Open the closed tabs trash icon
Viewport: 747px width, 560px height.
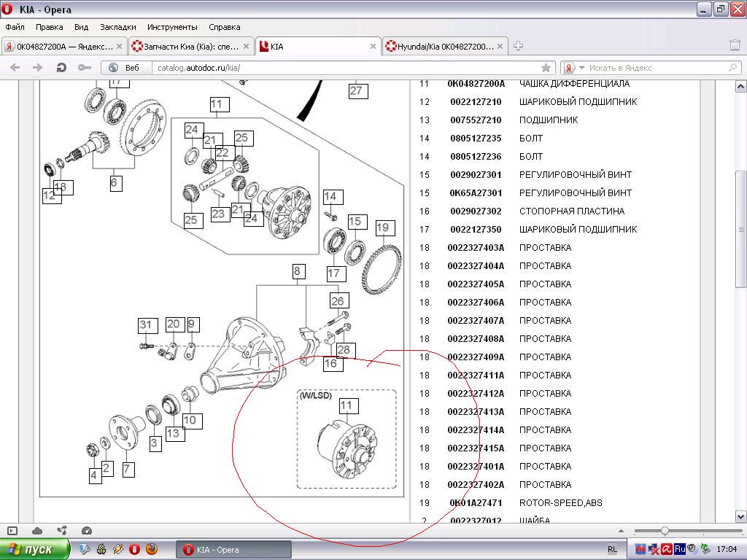(x=735, y=45)
